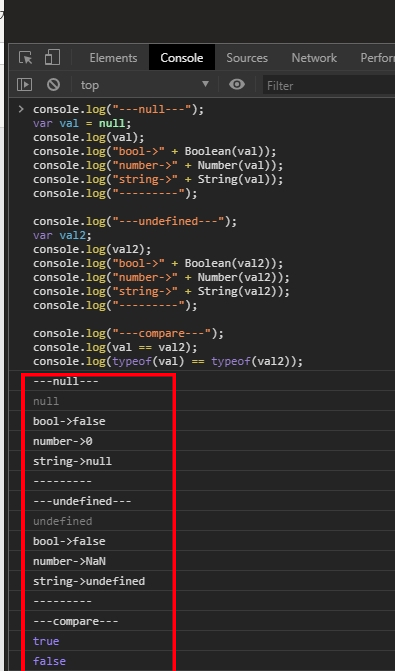This screenshot has height=671, width=395.
Task: Click the '---undefined---' output line
Action: [x=82, y=501]
